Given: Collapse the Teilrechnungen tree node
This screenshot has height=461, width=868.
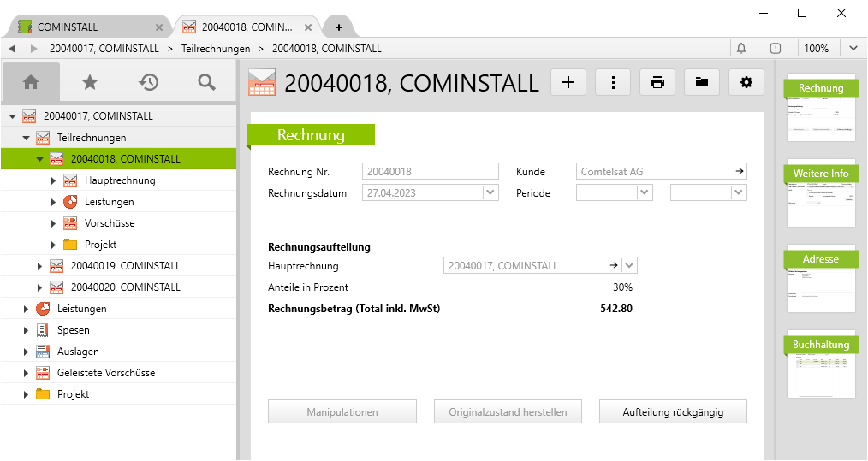Looking at the screenshot, I should click(x=26, y=138).
